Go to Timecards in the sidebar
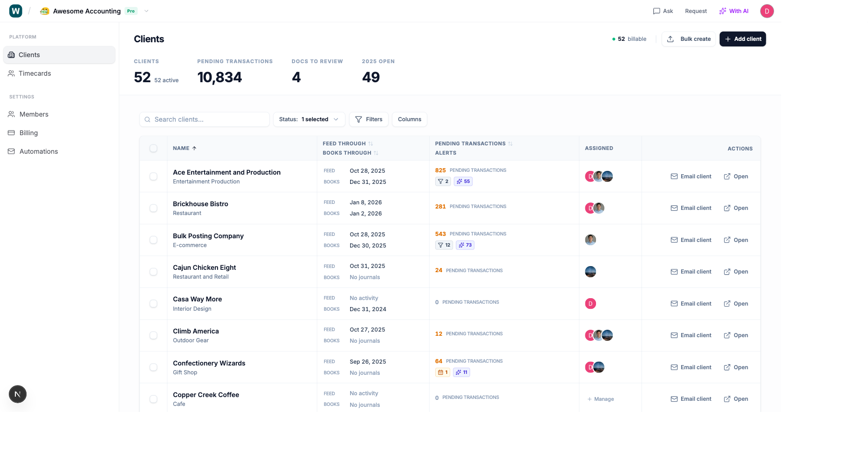 [35, 73]
